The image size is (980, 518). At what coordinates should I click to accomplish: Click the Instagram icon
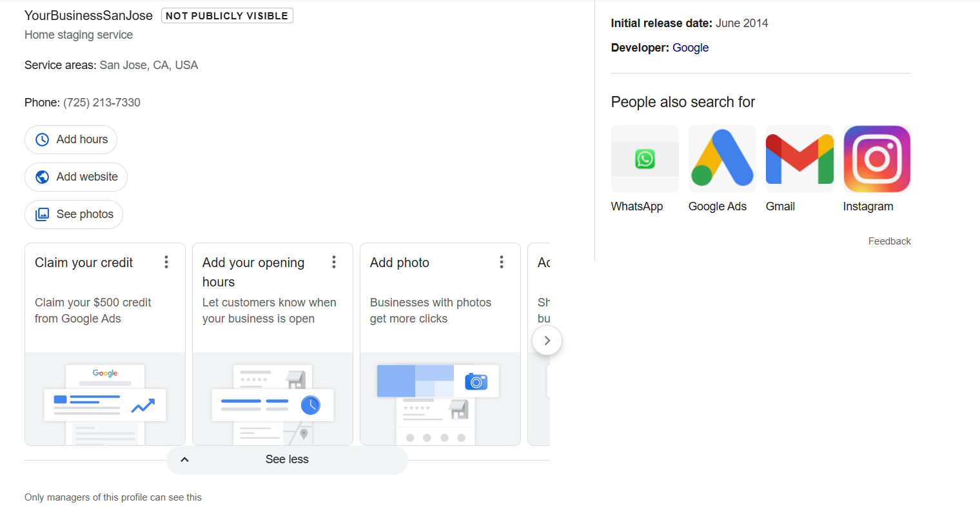pos(877,159)
